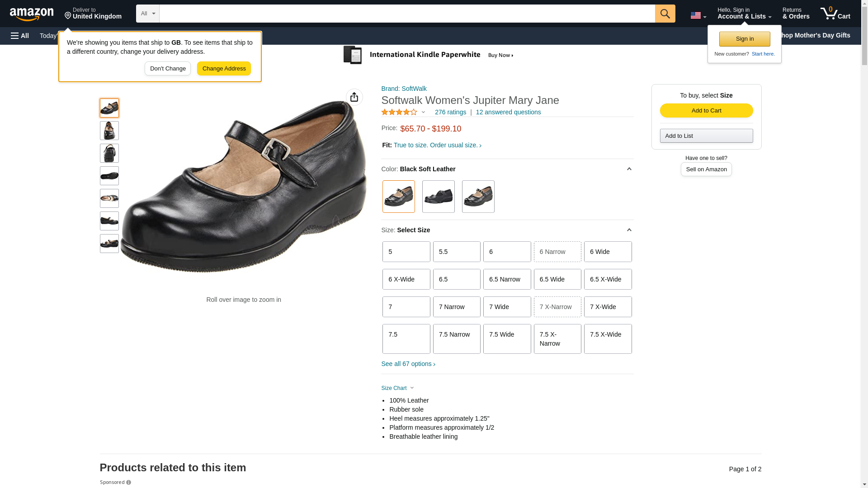Click the search magnifier button
Image resolution: width=868 pixels, height=488 pixels.
point(665,14)
